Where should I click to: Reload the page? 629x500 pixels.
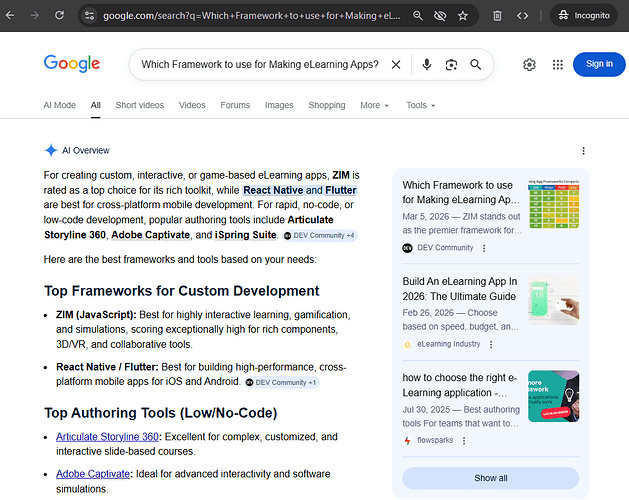tap(59, 16)
